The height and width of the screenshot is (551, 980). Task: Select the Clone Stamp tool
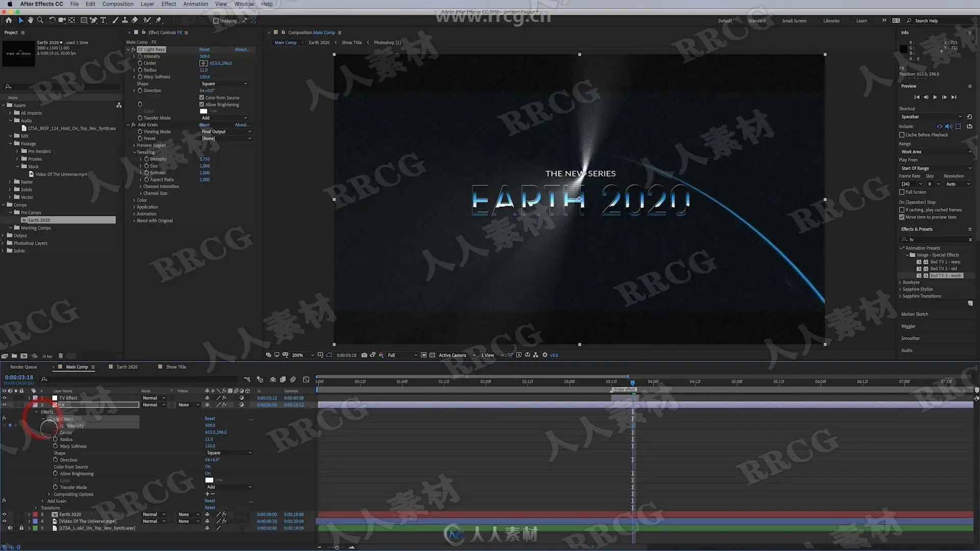coord(125,20)
